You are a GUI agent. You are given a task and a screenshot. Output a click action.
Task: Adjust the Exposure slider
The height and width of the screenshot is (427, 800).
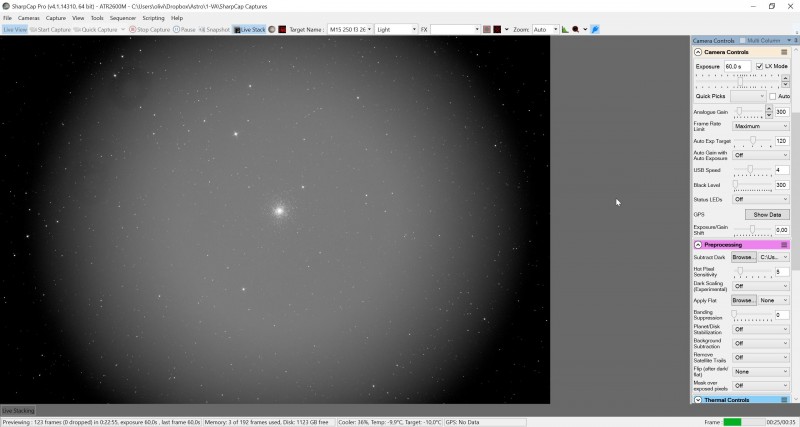pyautogui.click(x=740, y=81)
